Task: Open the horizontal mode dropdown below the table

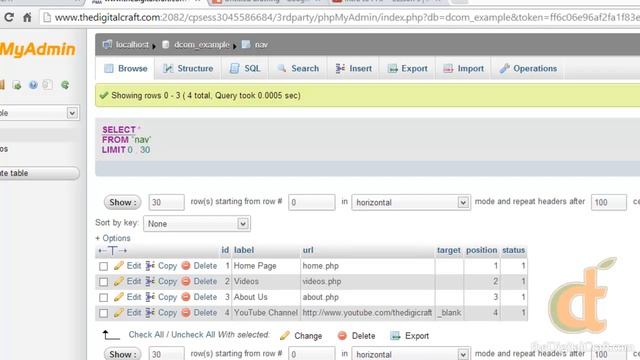Action: [x=411, y=354]
